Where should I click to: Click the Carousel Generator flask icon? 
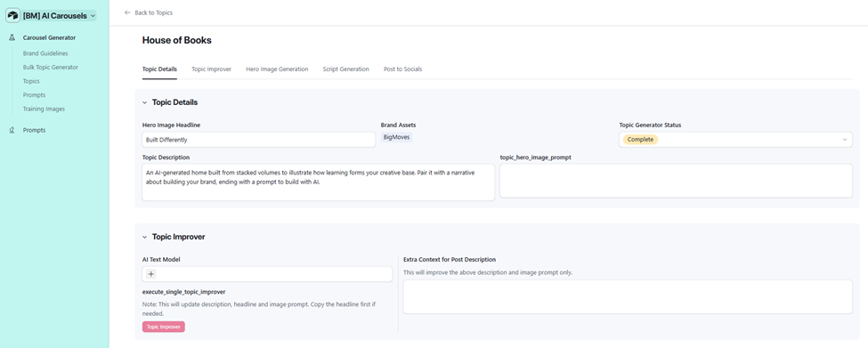coord(12,37)
